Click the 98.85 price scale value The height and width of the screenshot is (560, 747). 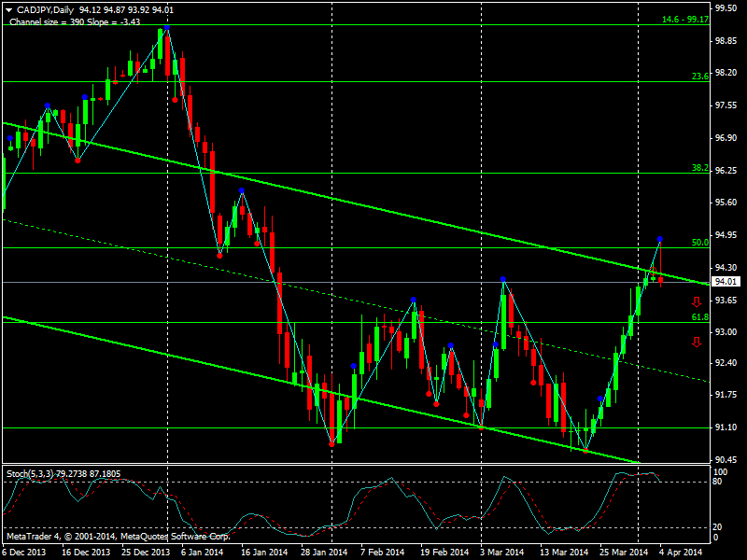(726, 41)
